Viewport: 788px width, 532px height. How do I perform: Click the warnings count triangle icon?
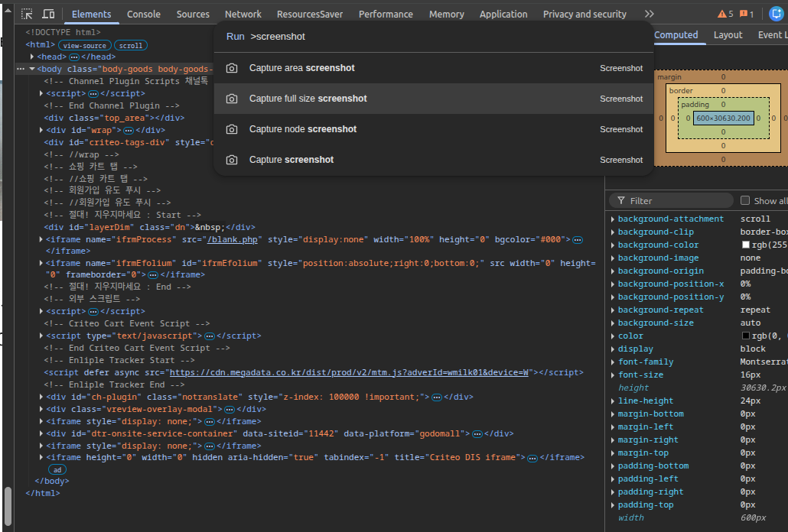pyautogui.click(x=722, y=14)
